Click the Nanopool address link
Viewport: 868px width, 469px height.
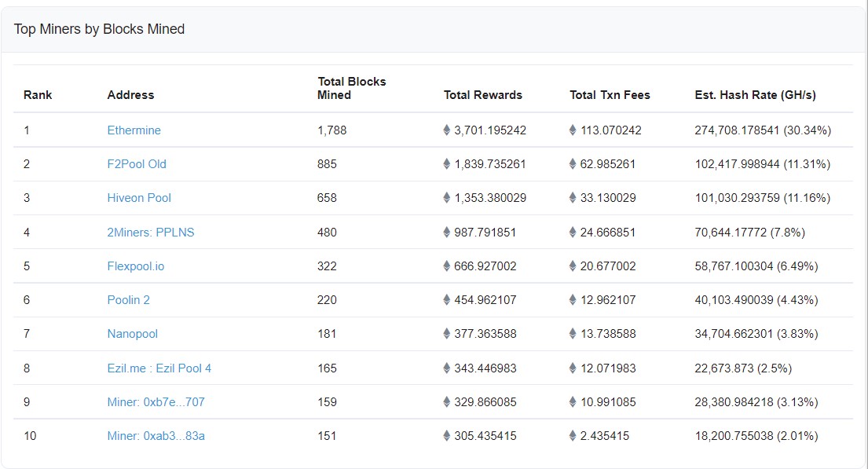click(132, 333)
